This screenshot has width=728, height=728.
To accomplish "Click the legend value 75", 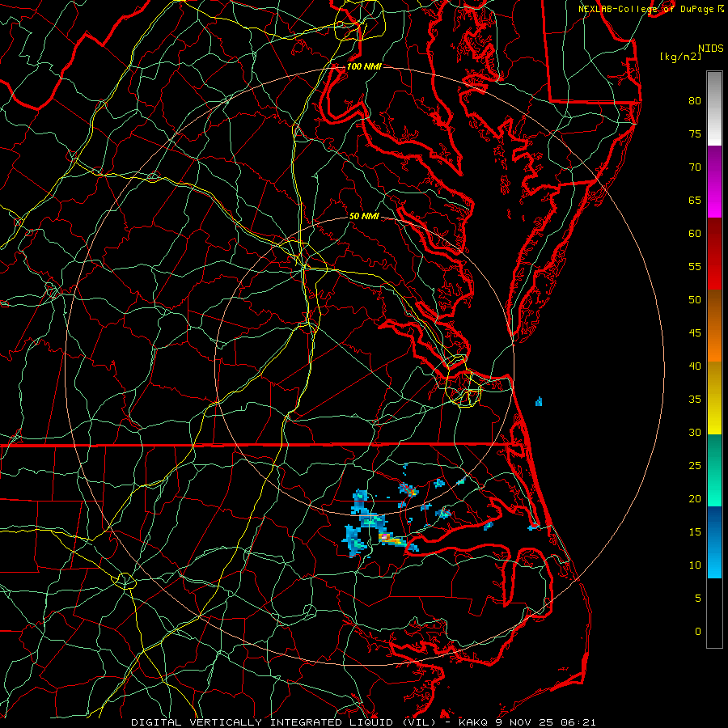I will 695,133.
